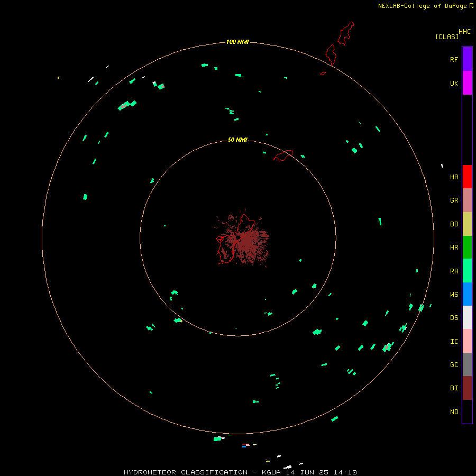
Task: Click the WS blue legend swatch
Action: 467,294
